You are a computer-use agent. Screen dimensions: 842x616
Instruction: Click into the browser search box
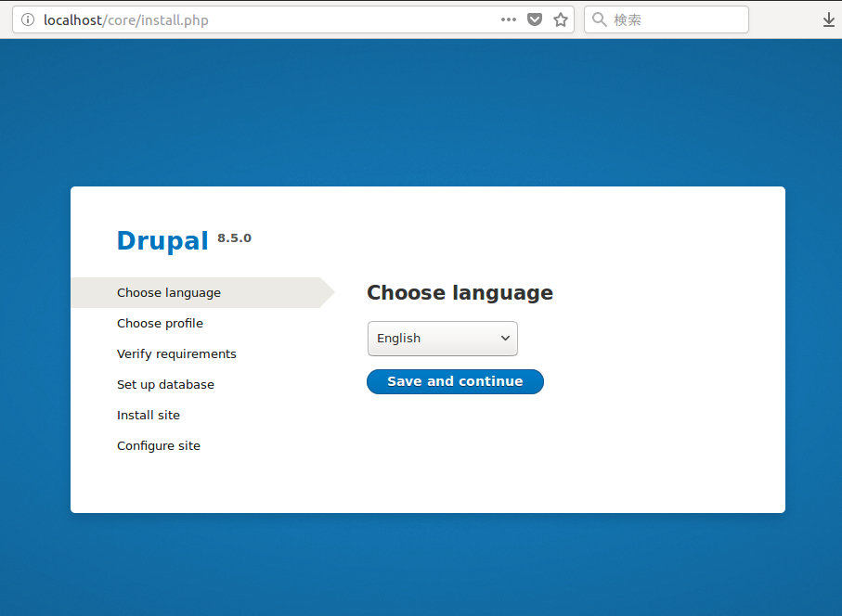tap(666, 19)
